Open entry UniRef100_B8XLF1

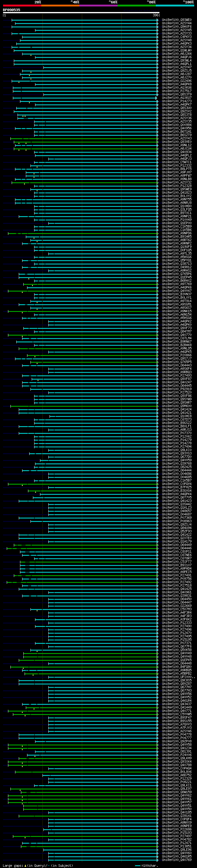(177, 426)
